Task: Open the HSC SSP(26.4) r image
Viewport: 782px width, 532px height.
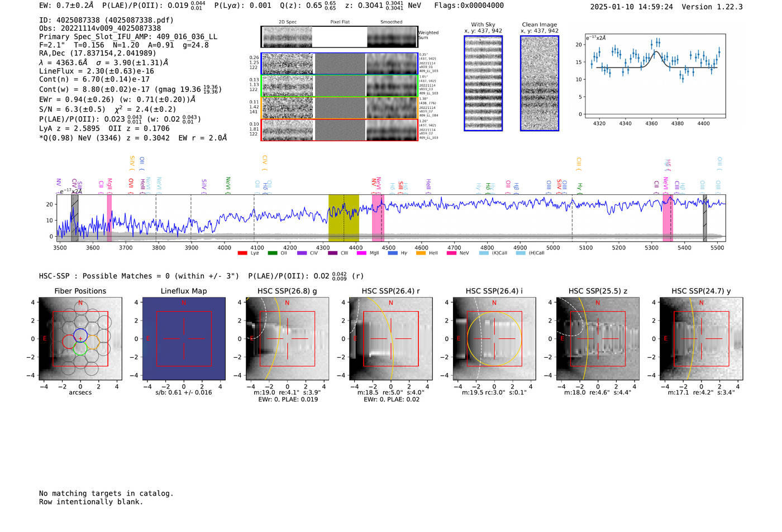Action: point(391,338)
